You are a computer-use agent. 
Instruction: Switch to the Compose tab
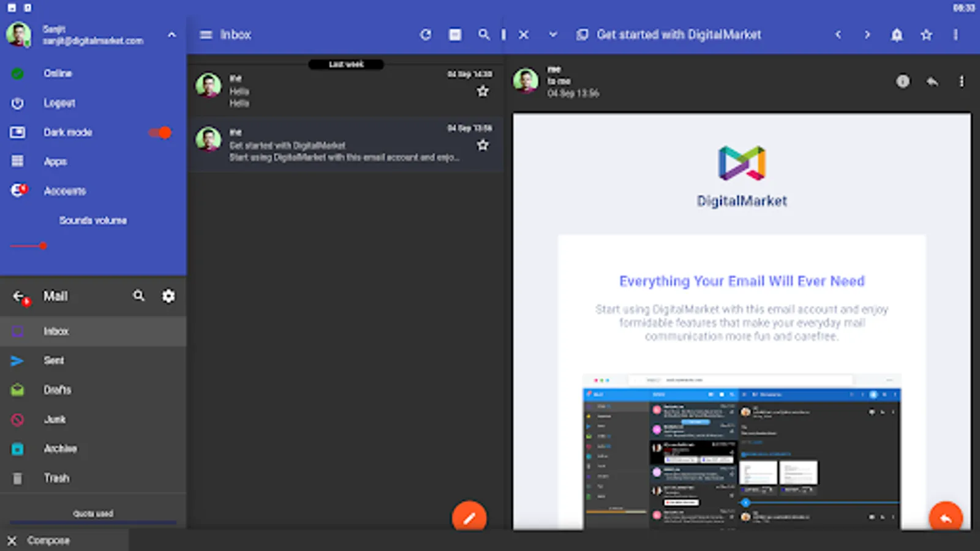tap(64, 541)
